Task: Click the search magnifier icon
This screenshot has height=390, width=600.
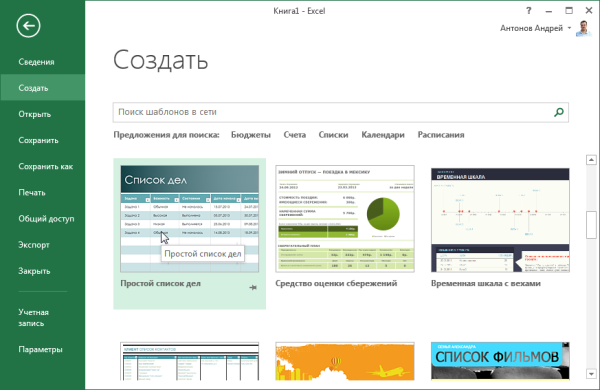Action: (559, 112)
